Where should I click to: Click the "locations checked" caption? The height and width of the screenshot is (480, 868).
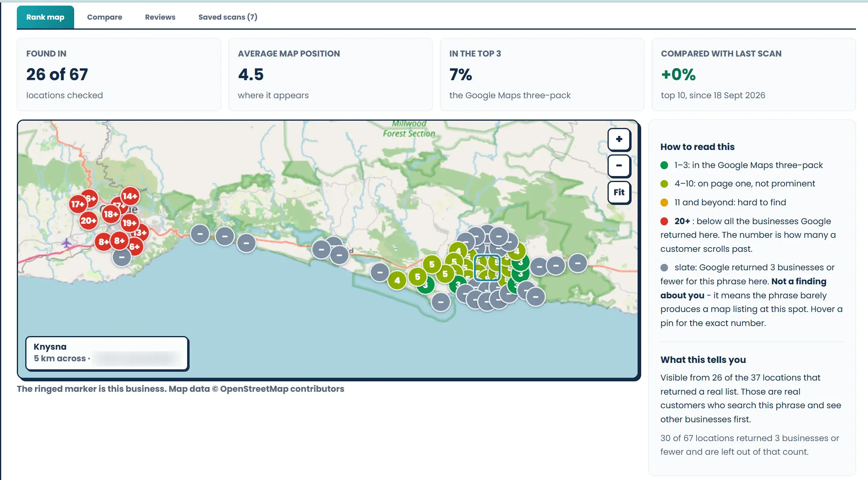pos(65,95)
